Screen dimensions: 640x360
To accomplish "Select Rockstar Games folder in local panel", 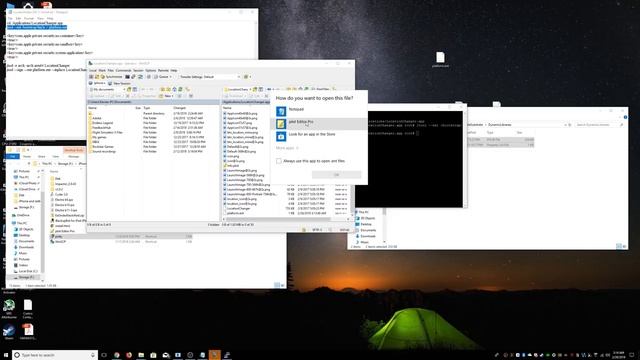I will pos(102,147).
